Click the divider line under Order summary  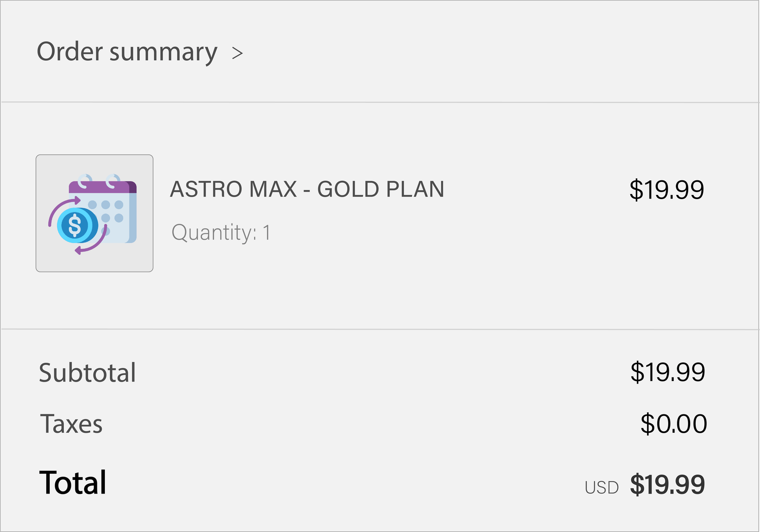tap(380, 102)
